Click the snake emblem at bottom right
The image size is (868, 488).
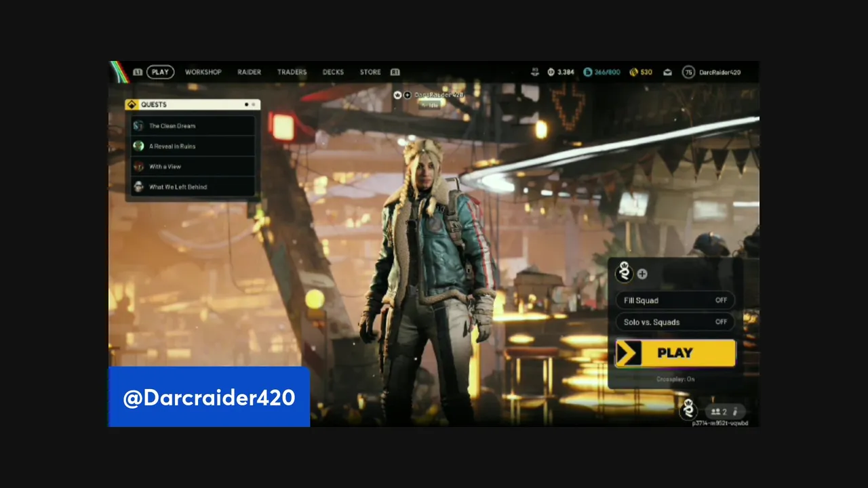point(689,409)
